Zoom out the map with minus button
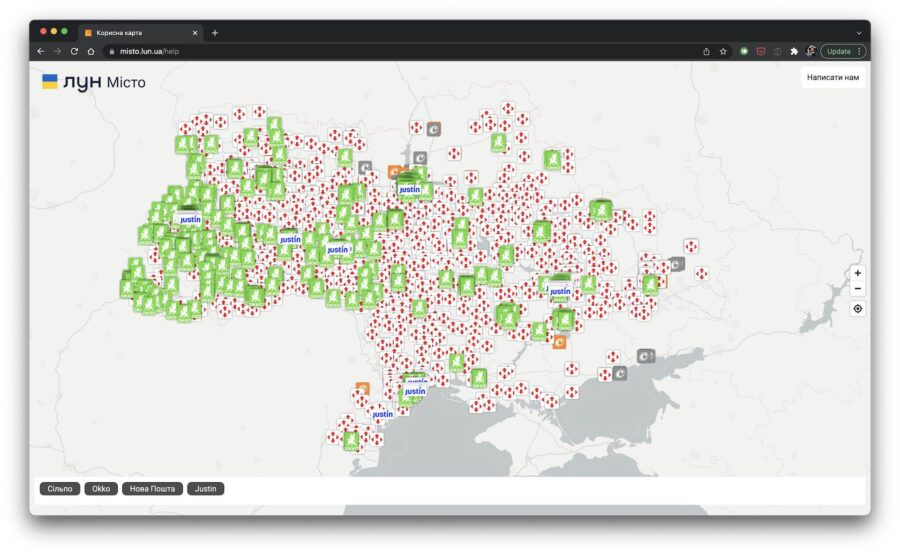Image resolution: width=900 pixels, height=554 pixels. 858,289
